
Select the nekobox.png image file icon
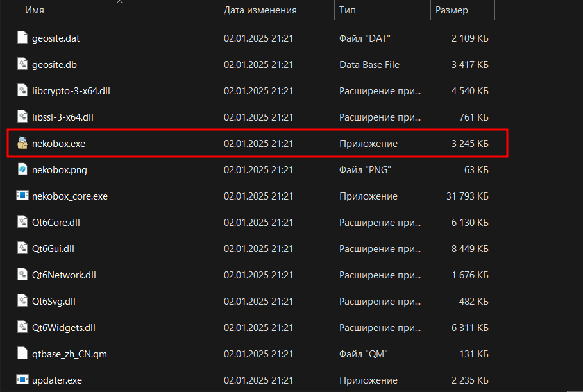click(x=22, y=170)
